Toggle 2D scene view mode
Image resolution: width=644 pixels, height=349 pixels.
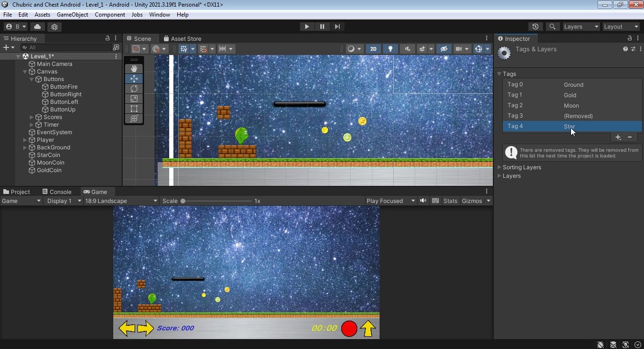(374, 49)
